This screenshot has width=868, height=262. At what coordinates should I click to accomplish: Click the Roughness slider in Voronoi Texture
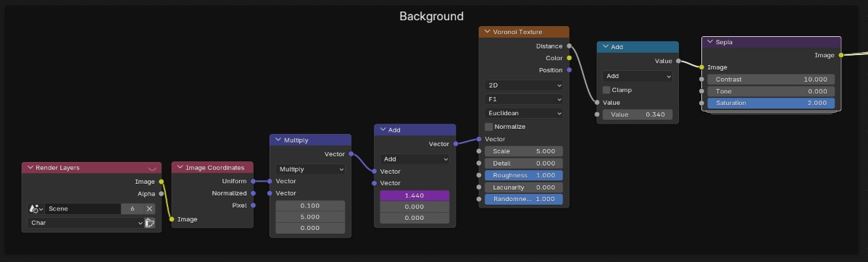pyautogui.click(x=524, y=175)
